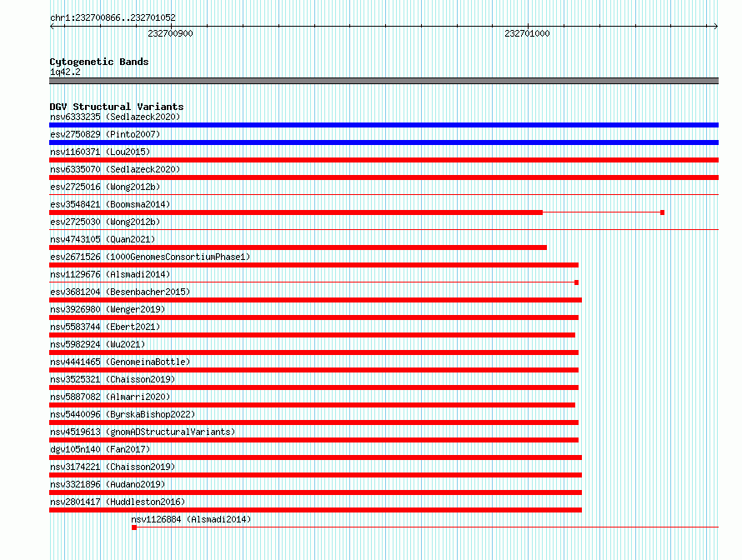Click the red end marker of nsv1129676
The image size is (742, 560).
coord(576,282)
